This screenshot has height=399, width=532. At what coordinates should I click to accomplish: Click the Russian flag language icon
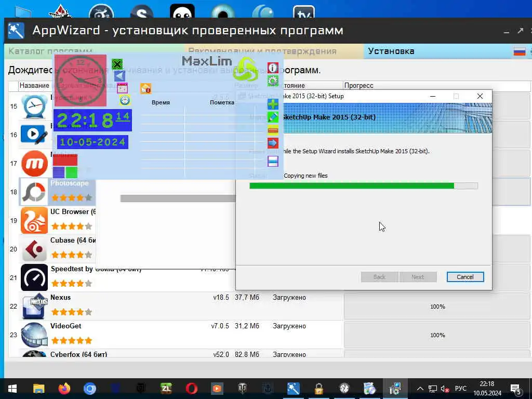click(x=520, y=51)
